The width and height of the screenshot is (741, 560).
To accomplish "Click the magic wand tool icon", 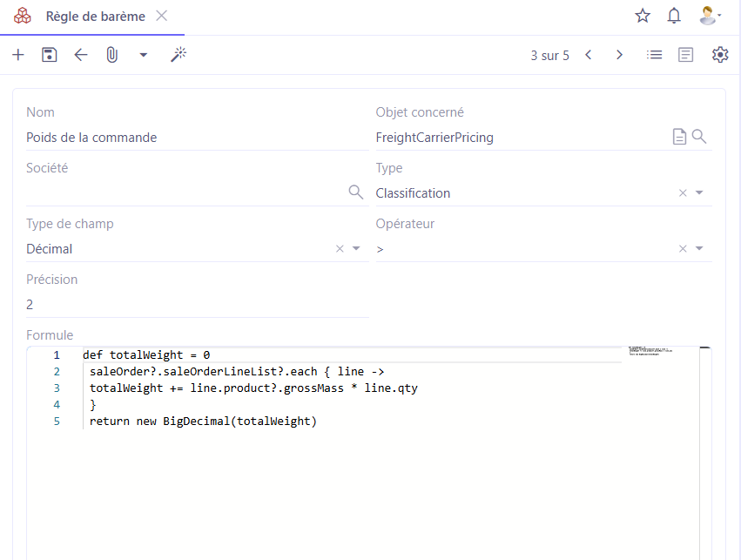I will click(x=179, y=55).
